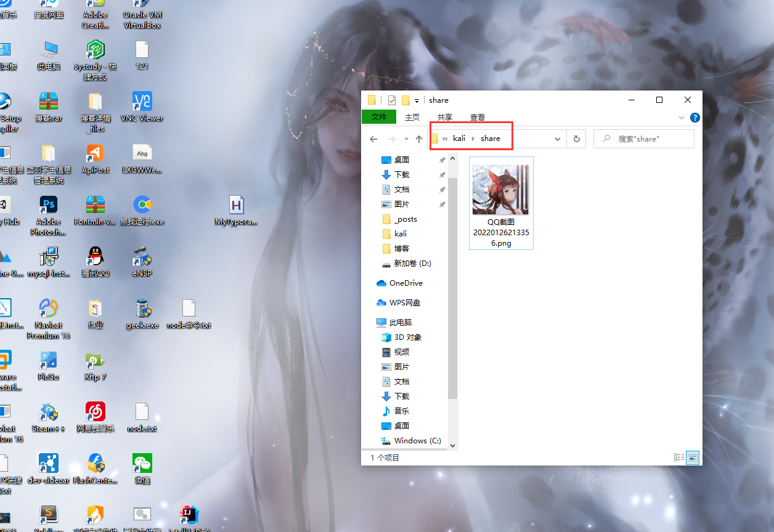Expand the address bar history dropdown
The image size is (774, 532).
coord(558,139)
